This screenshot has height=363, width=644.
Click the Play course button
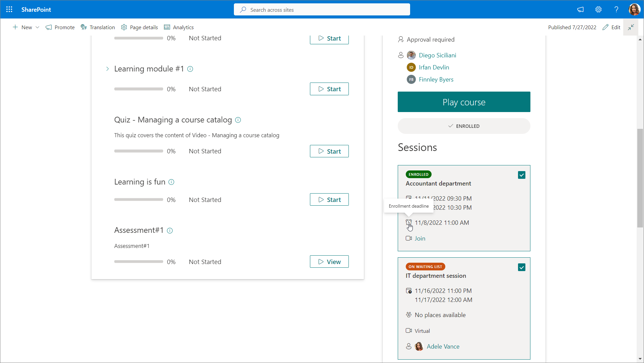(464, 102)
